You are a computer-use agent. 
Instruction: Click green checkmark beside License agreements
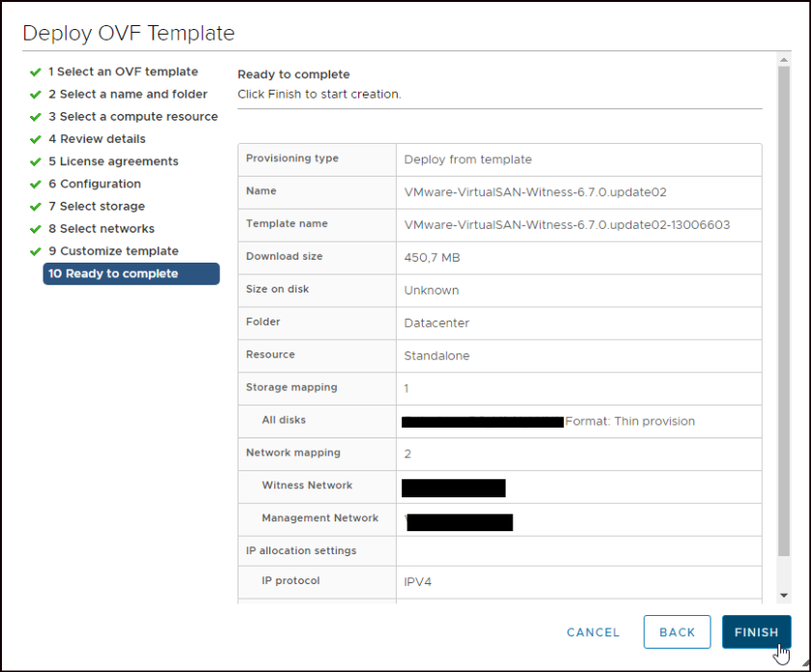(36, 161)
